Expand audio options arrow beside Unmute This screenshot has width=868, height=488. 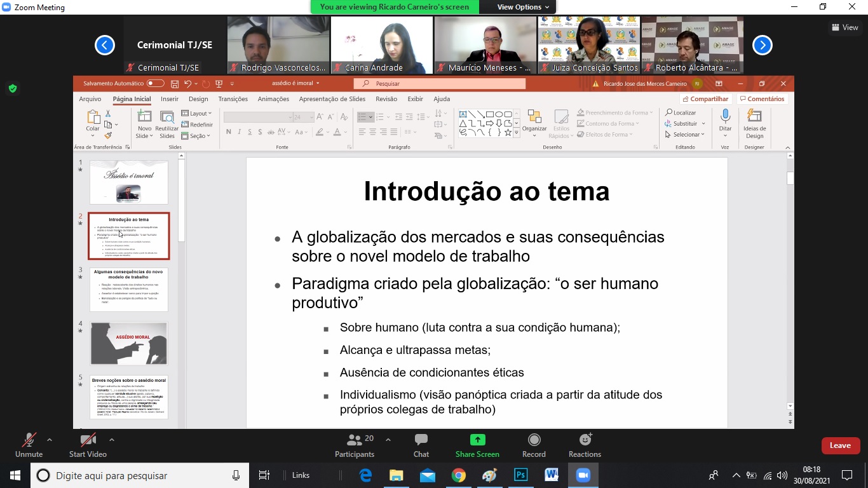tap(50, 439)
